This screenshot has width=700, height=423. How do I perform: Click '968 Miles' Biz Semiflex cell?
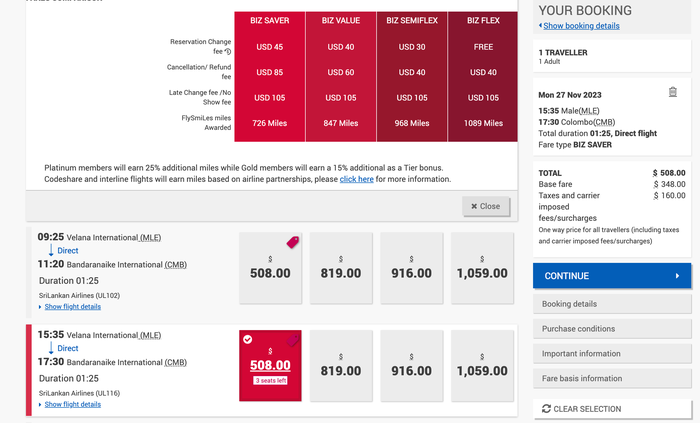pos(412,123)
